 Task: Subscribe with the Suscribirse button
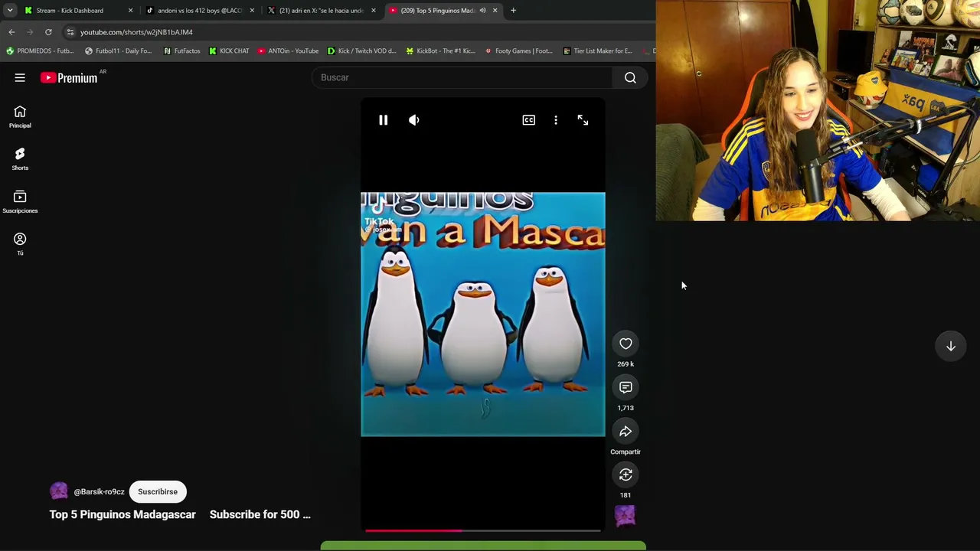[158, 491]
